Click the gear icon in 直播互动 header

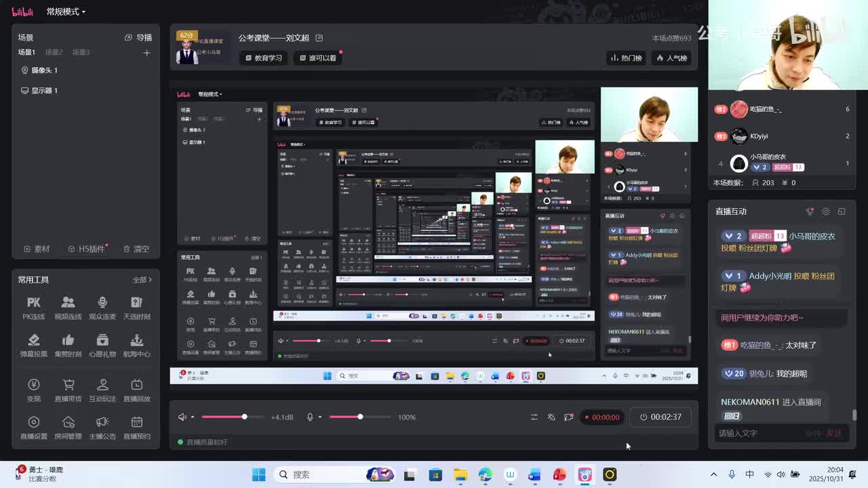click(x=825, y=211)
